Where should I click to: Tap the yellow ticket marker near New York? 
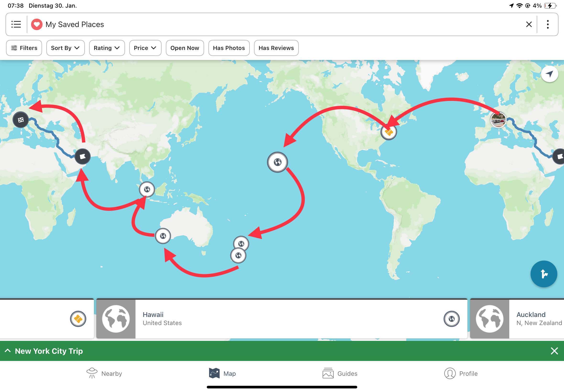click(388, 132)
